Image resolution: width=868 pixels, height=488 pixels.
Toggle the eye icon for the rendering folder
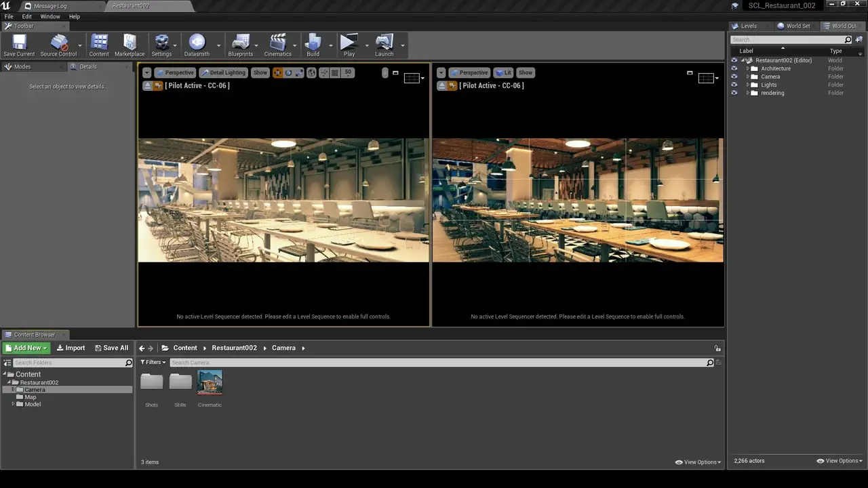[734, 93]
